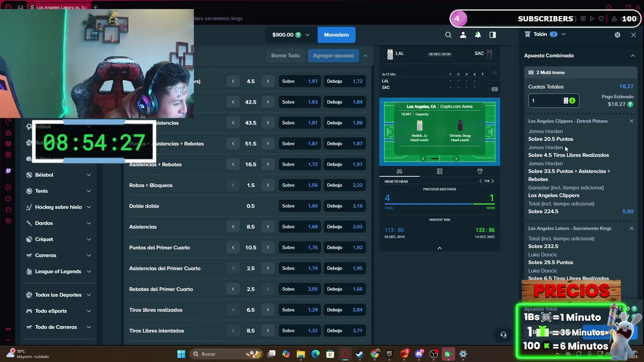Toggle the side panel layout icon

493,35
